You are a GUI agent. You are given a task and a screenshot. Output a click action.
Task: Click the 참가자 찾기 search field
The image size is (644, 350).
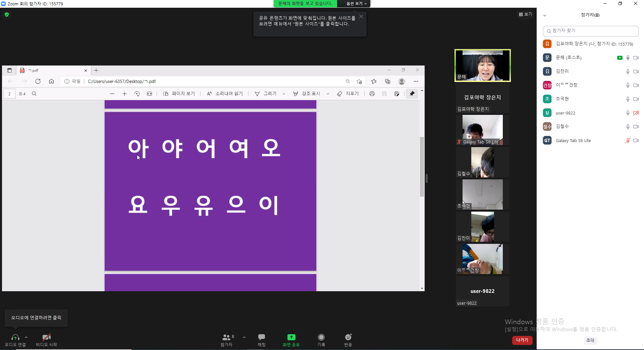pyautogui.click(x=590, y=31)
